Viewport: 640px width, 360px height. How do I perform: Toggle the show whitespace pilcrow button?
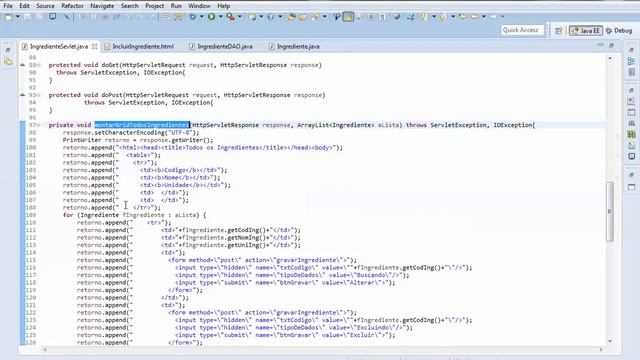(382, 17)
